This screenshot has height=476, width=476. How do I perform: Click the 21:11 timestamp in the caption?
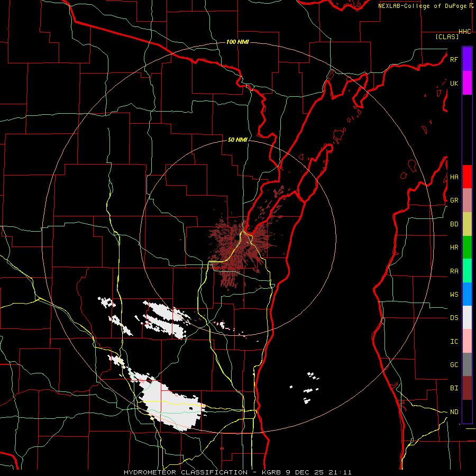[341, 472]
